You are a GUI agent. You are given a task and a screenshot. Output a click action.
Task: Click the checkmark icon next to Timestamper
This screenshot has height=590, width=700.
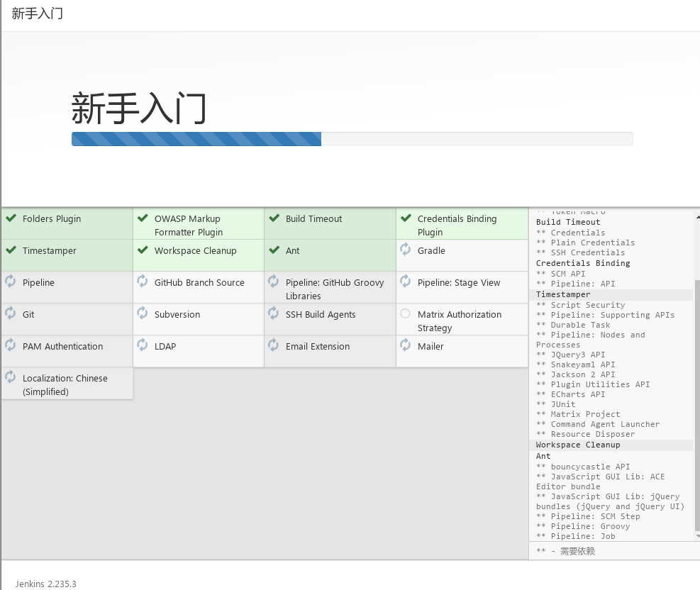click(11, 250)
